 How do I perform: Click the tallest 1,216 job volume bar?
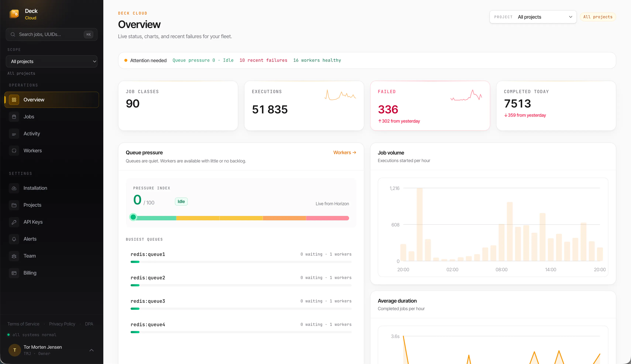(x=420, y=224)
